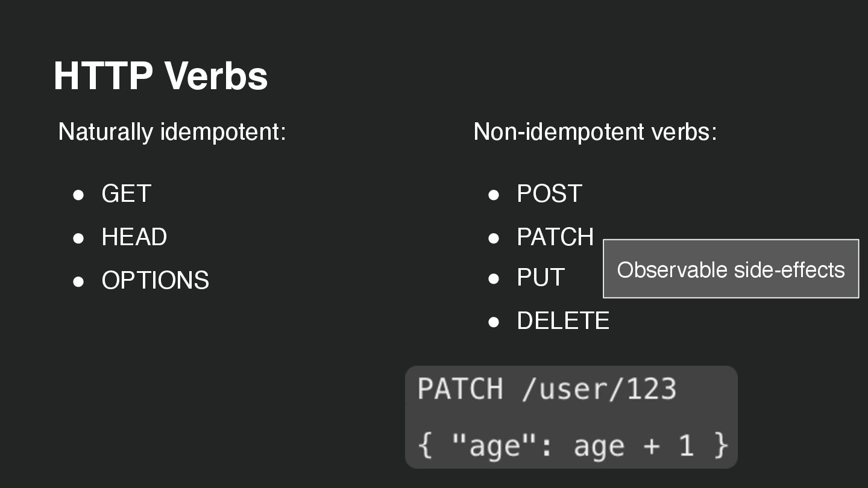The image size is (868, 488).
Task: Select the "Non-idempotent verbs:" heading
Action: (x=595, y=131)
